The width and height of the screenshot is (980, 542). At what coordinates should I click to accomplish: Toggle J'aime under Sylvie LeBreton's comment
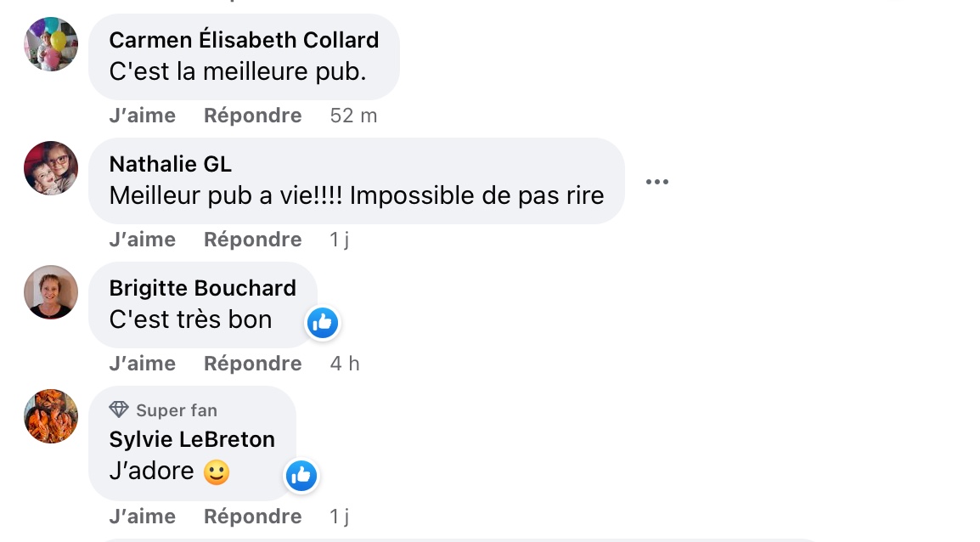click(143, 517)
